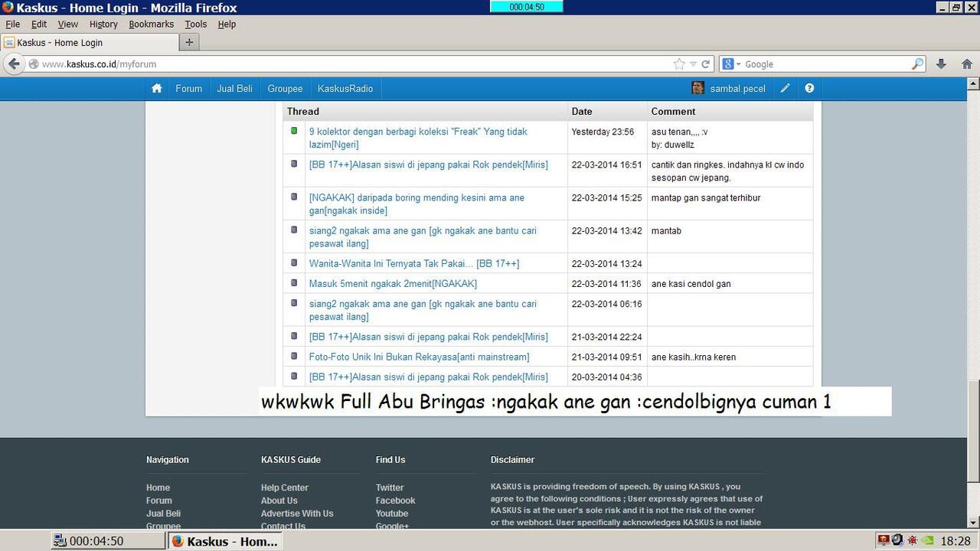980x551 pixels.
Task: Click the Firefox icon in the taskbar button
Action: (178, 541)
